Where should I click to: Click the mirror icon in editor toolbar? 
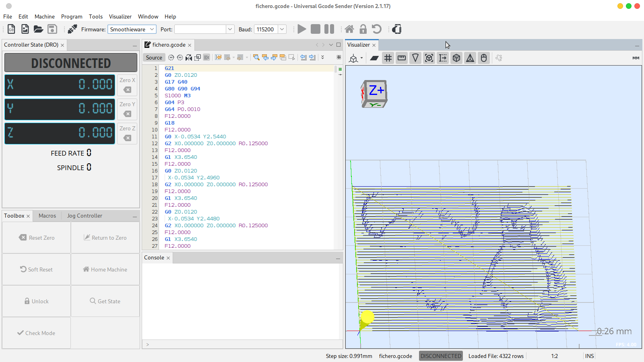189,58
